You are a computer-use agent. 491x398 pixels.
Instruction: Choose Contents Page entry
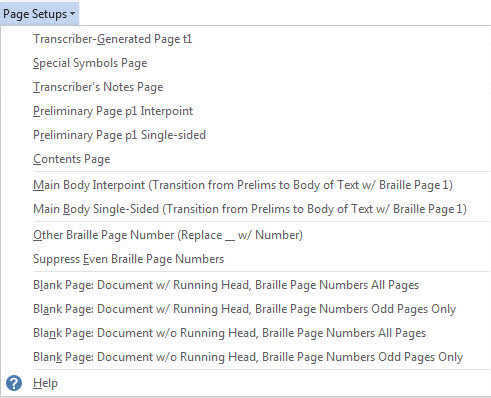[x=72, y=159]
